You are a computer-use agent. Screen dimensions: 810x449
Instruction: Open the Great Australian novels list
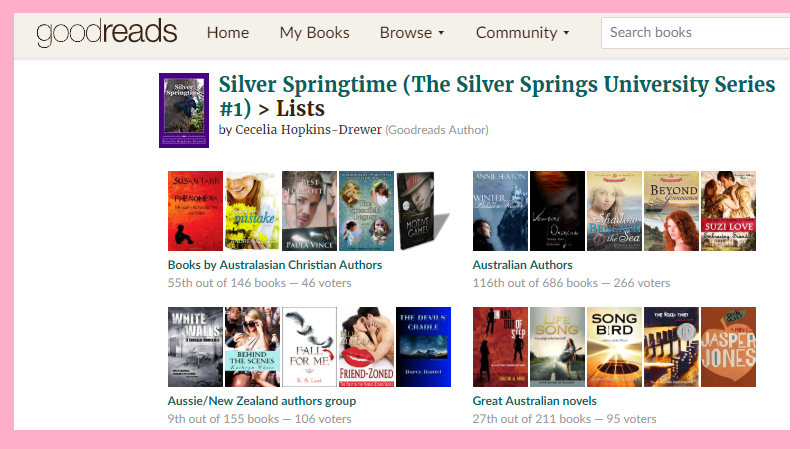534,401
